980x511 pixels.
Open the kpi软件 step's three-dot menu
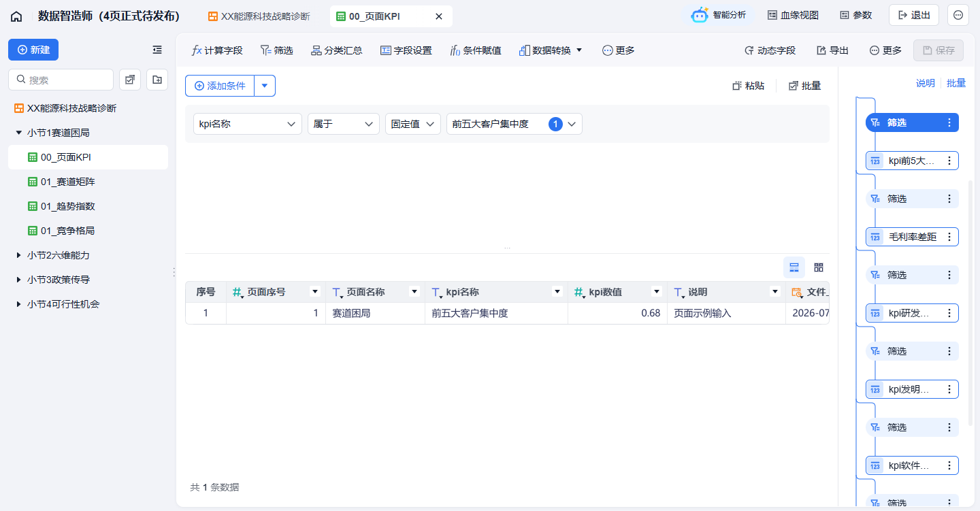949,465
